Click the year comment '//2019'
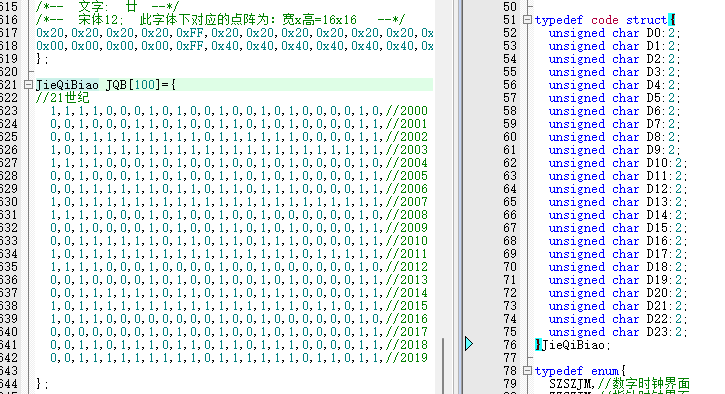The width and height of the screenshot is (725, 394). click(x=407, y=357)
